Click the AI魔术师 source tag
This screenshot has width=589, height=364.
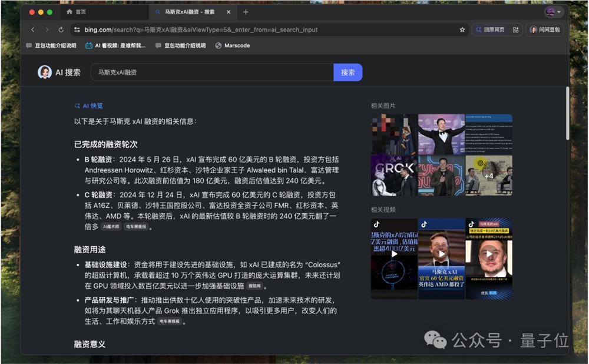[111, 226]
